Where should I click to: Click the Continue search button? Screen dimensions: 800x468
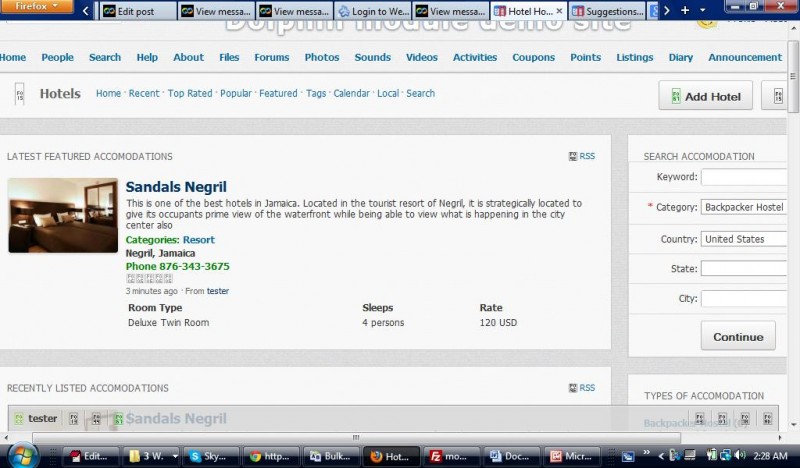pos(738,336)
